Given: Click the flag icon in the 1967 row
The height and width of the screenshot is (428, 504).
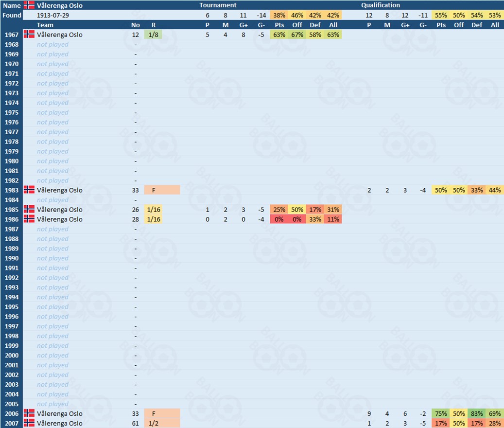Looking at the screenshot, I should [29, 35].
